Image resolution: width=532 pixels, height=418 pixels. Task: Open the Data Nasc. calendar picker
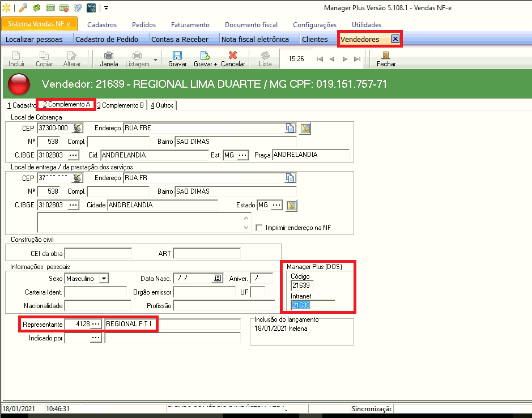click(x=216, y=278)
